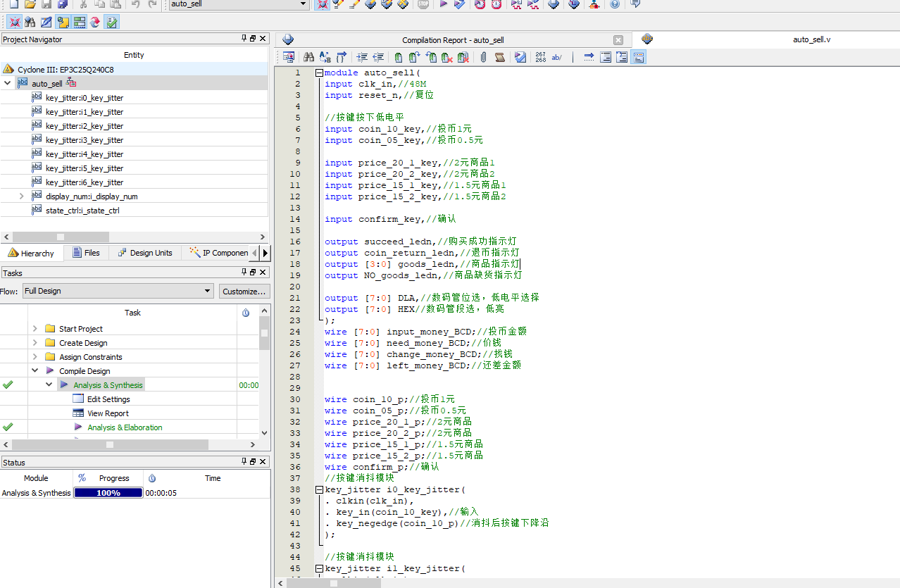
Task: Expand the display_num:i_display_num entity
Action: pos(22,196)
